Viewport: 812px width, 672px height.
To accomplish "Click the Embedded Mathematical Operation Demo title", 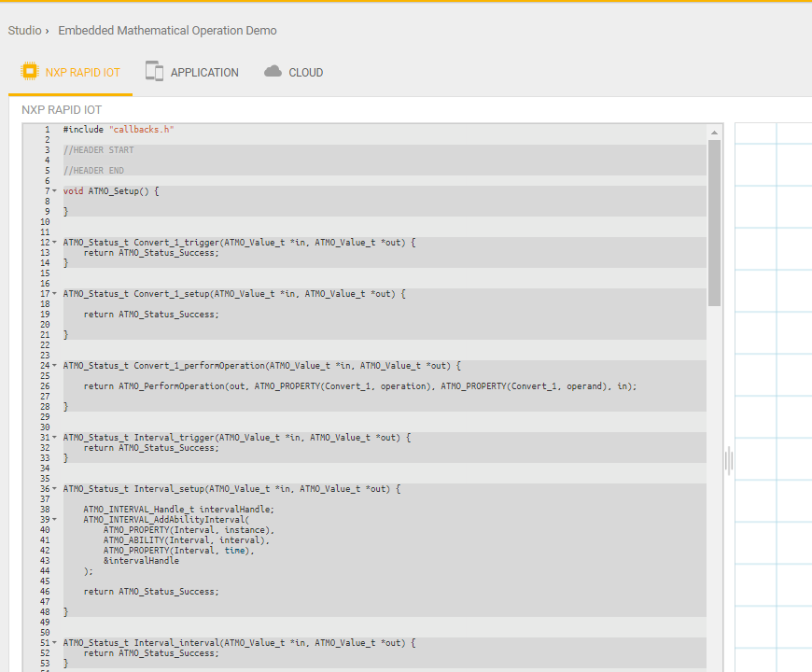I will (167, 30).
